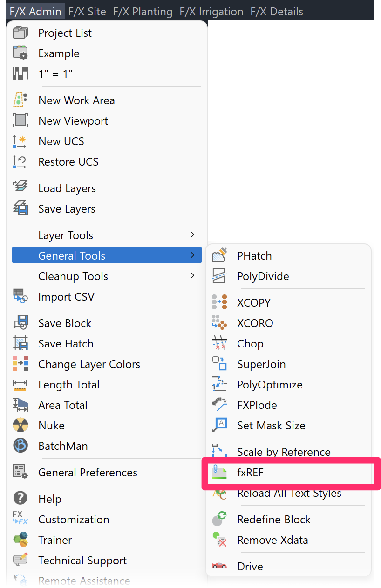Image resolution: width=381 pixels, height=588 pixels.
Task: Open the F/X Irrigation menu
Action: pyautogui.click(x=211, y=11)
